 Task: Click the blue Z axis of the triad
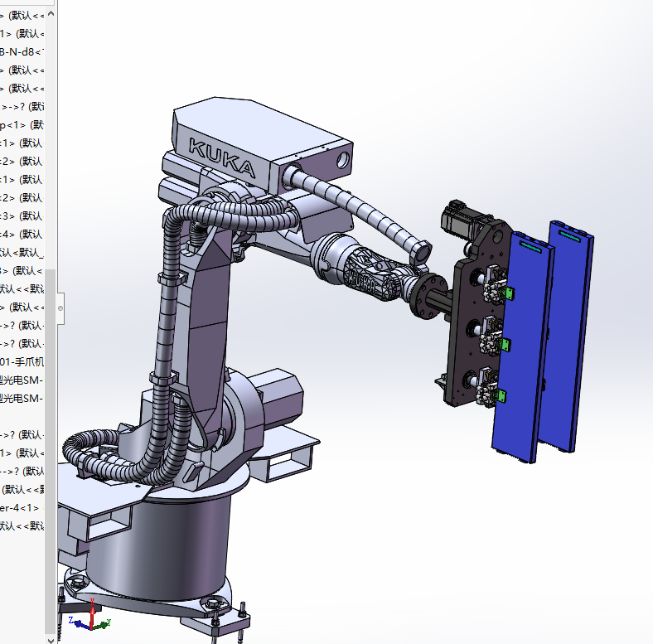click(x=79, y=623)
